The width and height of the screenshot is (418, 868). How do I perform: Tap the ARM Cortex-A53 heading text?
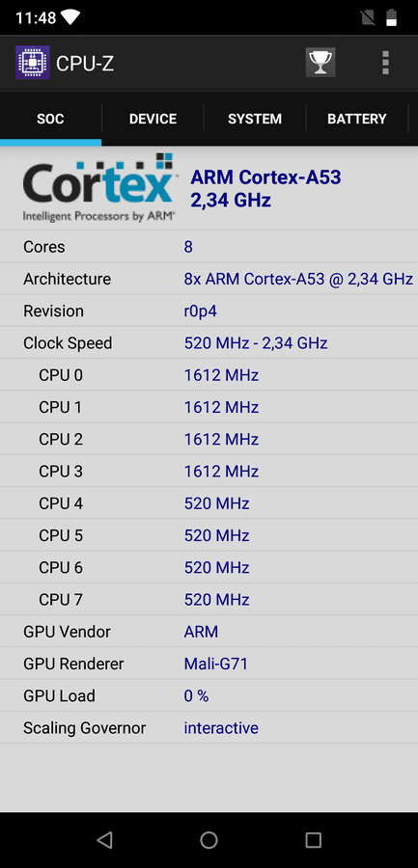[x=265, y=177]
